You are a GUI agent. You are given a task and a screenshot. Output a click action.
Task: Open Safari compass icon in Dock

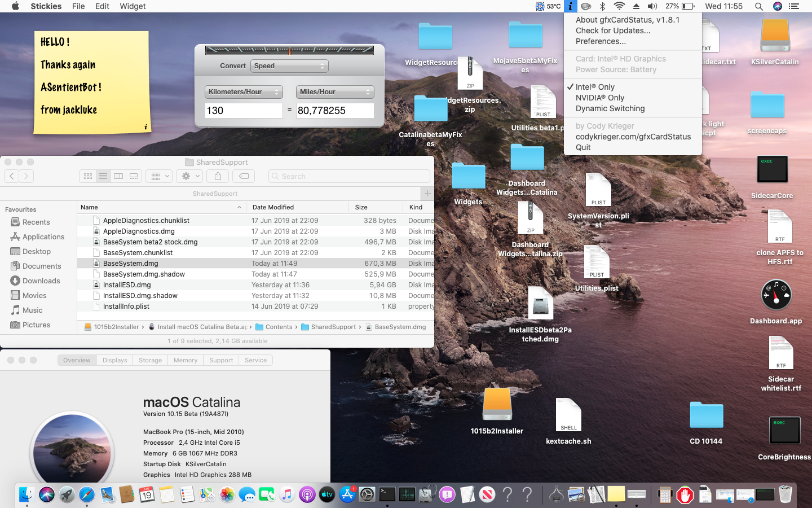point(87,495)
